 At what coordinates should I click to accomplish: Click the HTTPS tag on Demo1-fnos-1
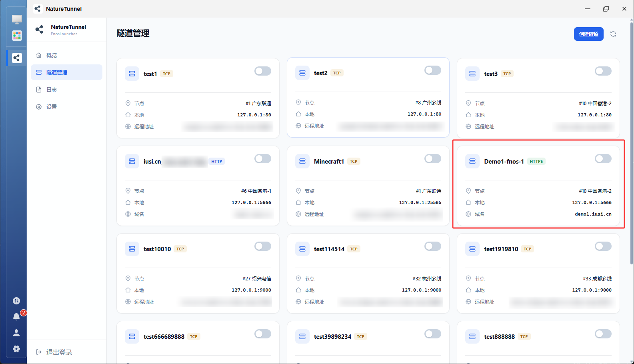tap(536, 161)
